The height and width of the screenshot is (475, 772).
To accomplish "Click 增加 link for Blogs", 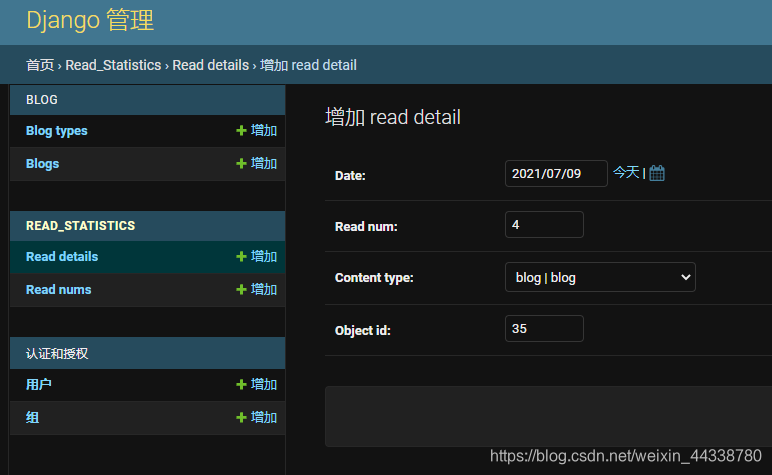I will point(264,163).
